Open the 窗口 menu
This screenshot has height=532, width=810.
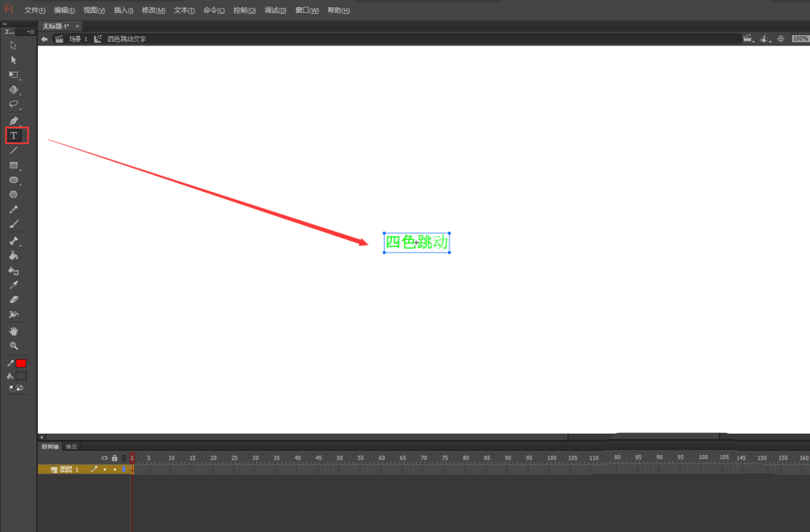pos(307,11)
